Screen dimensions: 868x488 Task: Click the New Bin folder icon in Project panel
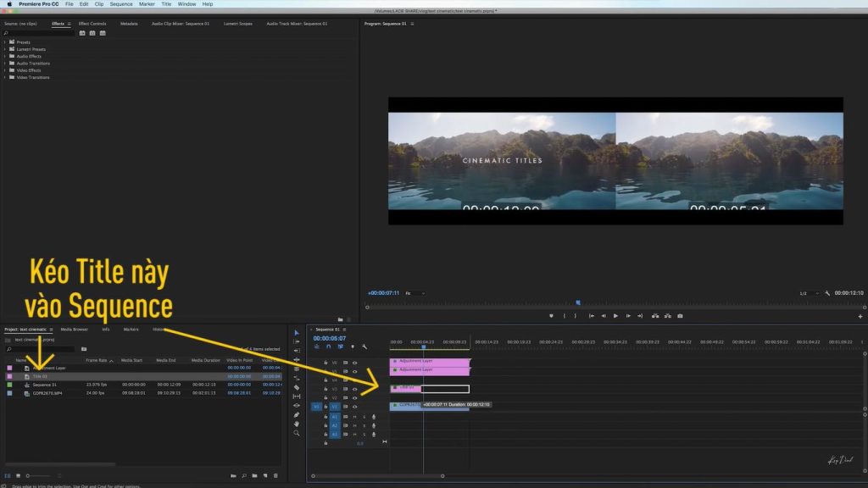[254, 475]
